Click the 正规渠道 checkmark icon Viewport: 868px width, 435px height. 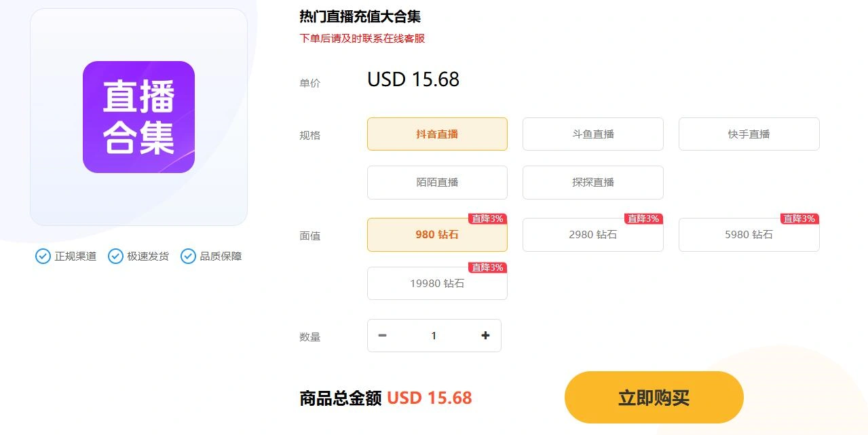click(43, 256)
